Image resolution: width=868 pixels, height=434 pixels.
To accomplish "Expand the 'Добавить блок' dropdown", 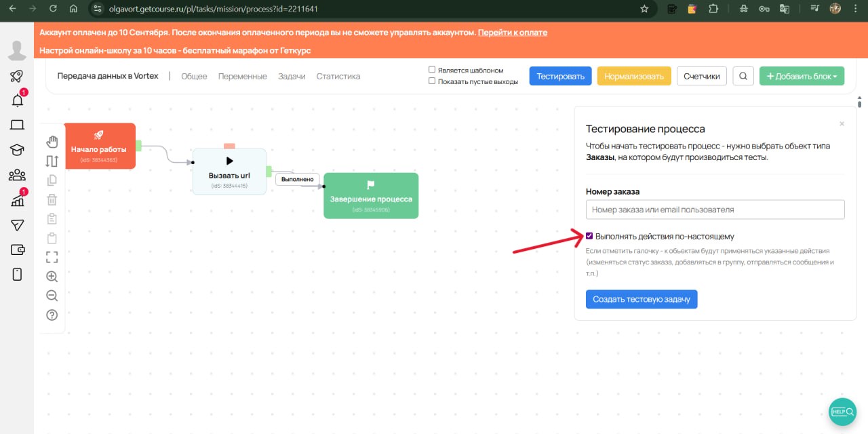I will 802,76.
